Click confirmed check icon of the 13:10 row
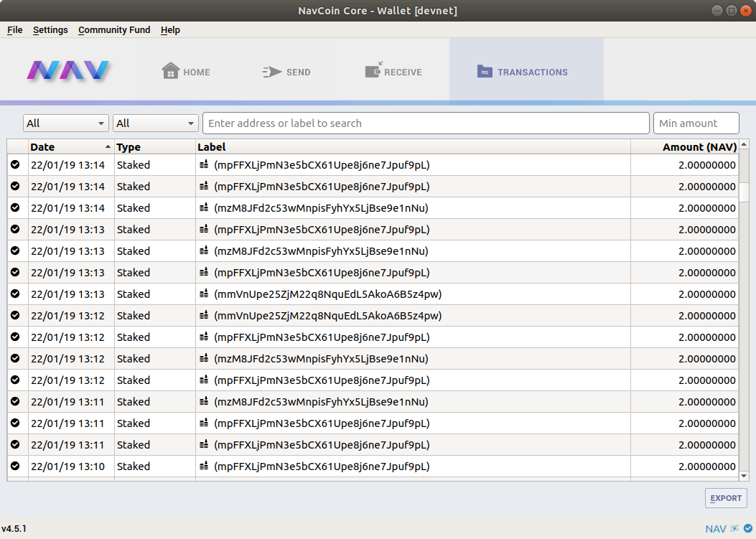Viewport: 756px width, 539px height. point(15,466)
